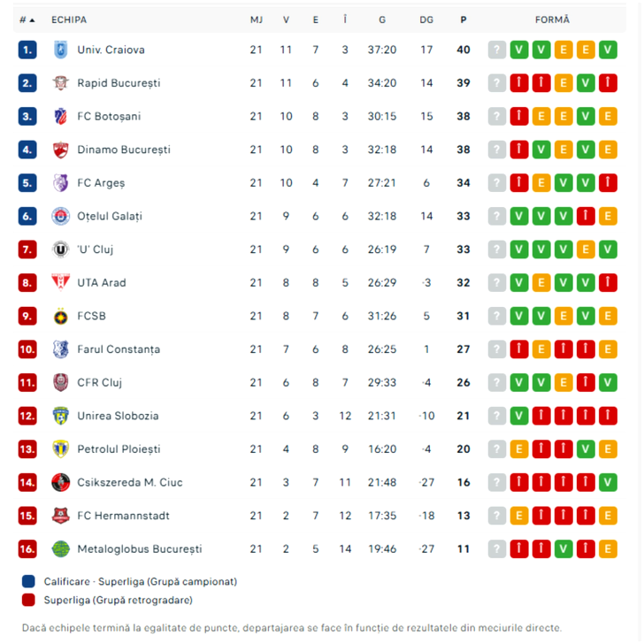Click Rapid București's upcoming match '?' badge

point(497,83)
